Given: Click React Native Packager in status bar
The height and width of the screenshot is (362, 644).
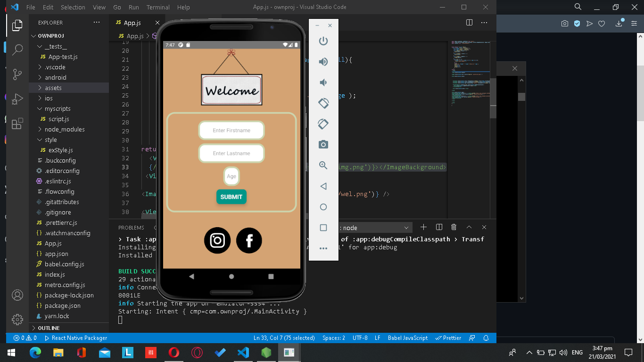Looking at the screenshot, I should tap(75, 338).
